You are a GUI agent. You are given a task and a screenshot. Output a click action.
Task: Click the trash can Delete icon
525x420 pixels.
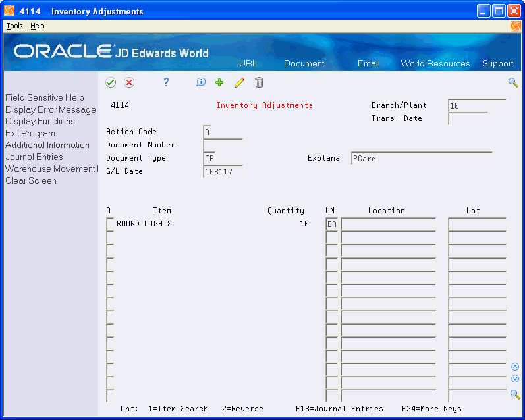(x=259, y=82)
